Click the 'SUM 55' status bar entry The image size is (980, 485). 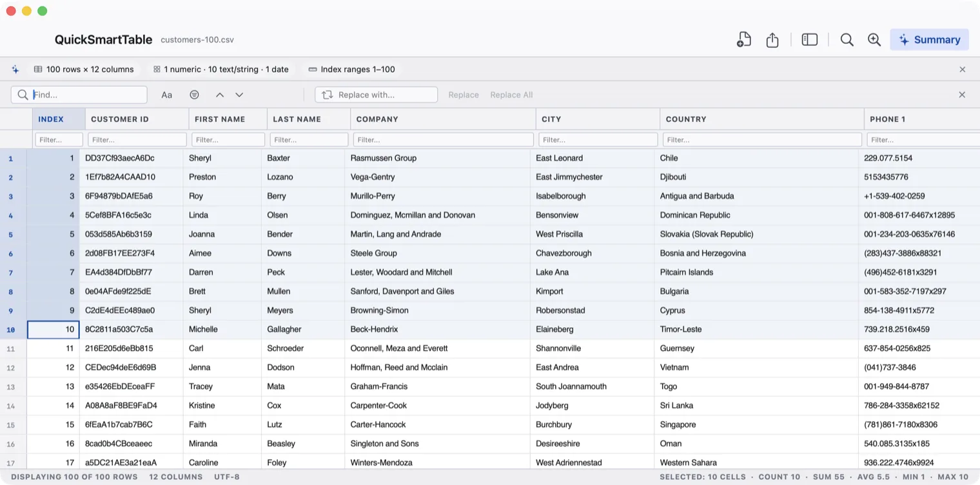click(x=828, y=477)
